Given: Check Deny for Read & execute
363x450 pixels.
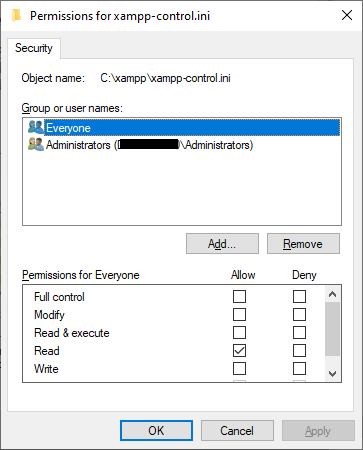Looking at the screenshot, I should pos(299,332).
